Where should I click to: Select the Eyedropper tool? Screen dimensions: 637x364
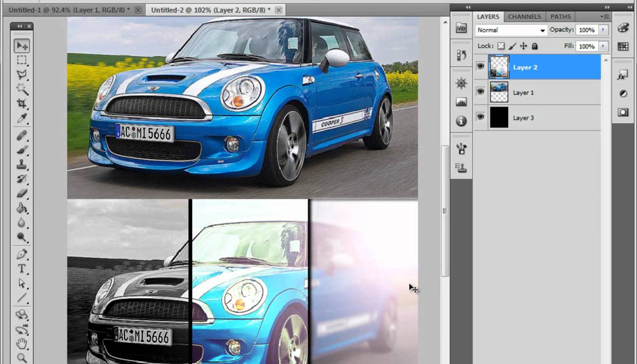coord(22,118)
